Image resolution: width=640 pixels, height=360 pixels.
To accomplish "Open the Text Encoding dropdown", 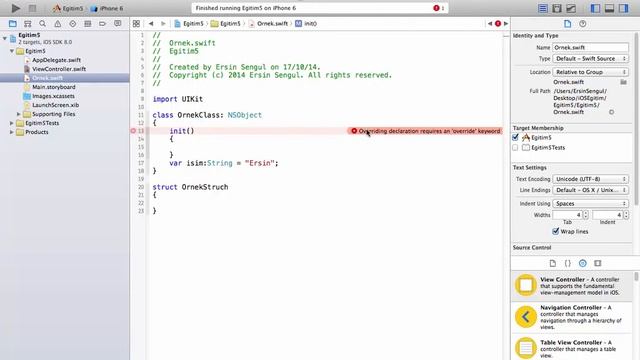I will point(590,179).
